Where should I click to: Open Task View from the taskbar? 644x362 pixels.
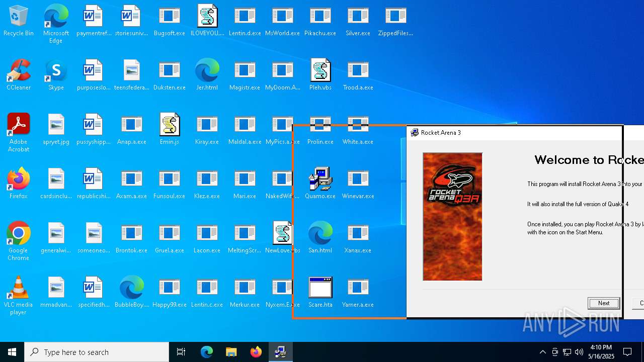(181, 352)
